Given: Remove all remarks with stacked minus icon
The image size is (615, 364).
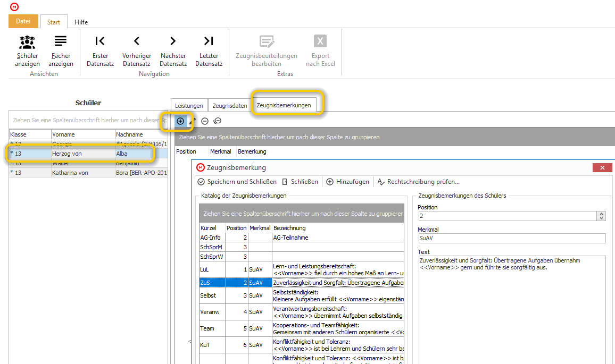Looking at the screenshot, I should (217, 121).
